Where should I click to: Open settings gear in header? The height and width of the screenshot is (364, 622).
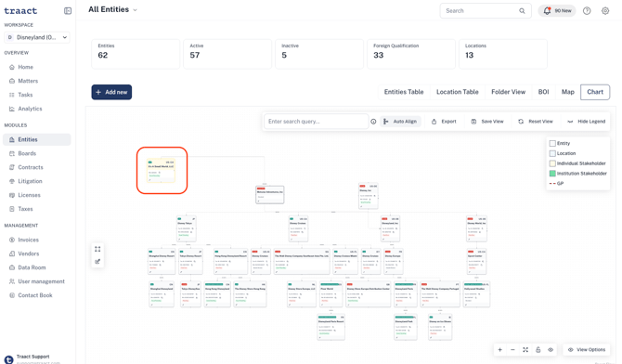pos(605,11)
